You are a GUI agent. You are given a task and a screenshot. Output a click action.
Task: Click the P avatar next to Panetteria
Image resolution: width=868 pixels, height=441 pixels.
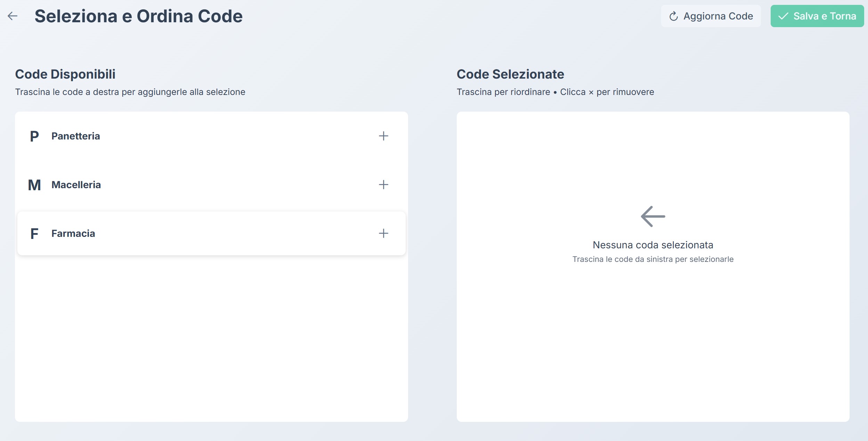coord(35,136)
